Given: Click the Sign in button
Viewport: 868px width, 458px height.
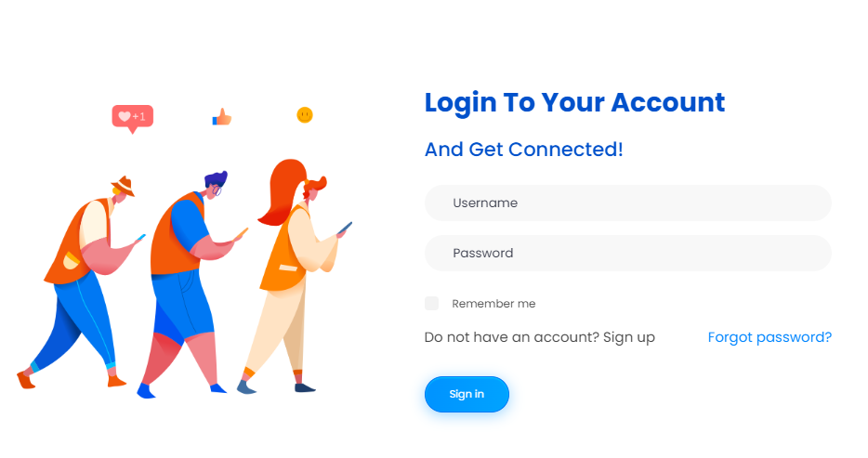Looking at the screenshot, I should pyautogui.click(x=467, y=394).
